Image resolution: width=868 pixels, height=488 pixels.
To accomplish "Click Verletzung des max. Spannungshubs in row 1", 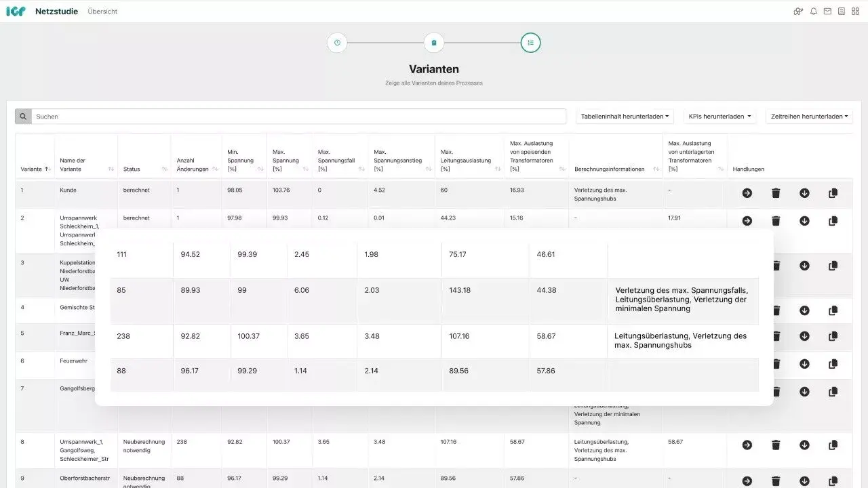I will coord(600,194).
